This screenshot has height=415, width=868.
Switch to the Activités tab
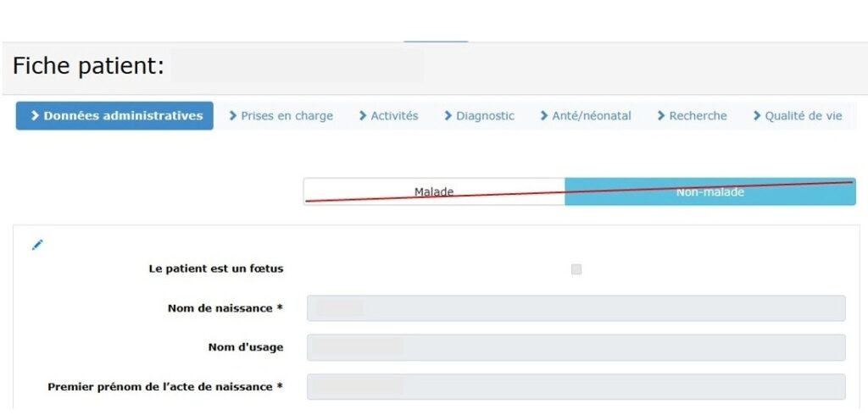click(x=394, y=116)
